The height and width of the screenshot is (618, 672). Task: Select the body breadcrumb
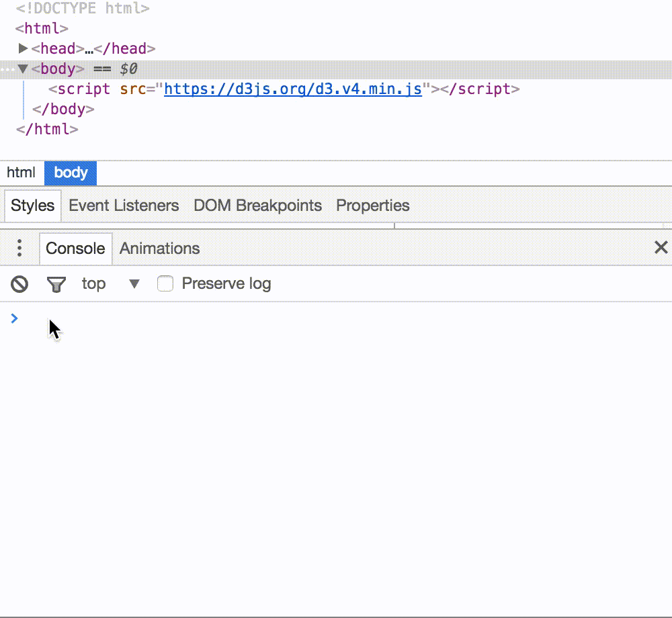(x=71, y=173)
